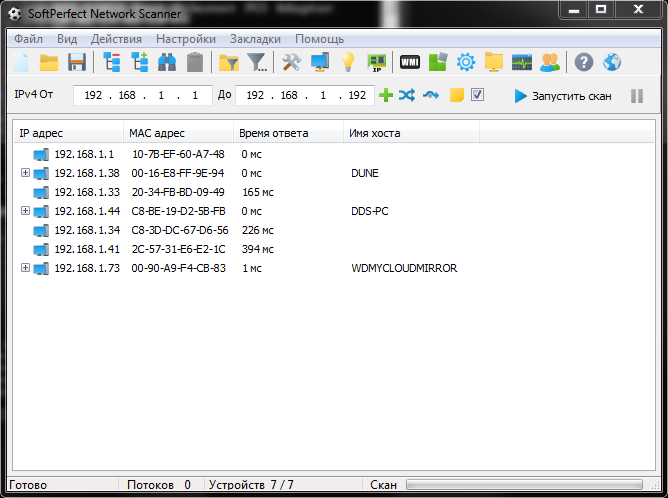668x498 pixels.
Task: Click the yellow note swatch icon
Action: [456, 95]
